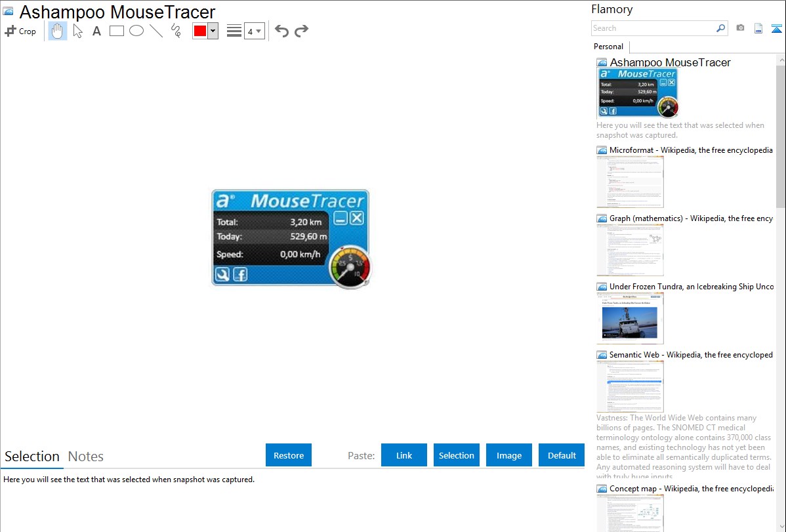Click the blue upload icon in Flamory header
Image resolution: width=786 pixels, height=532 pixels.
[x=776, y=28]
